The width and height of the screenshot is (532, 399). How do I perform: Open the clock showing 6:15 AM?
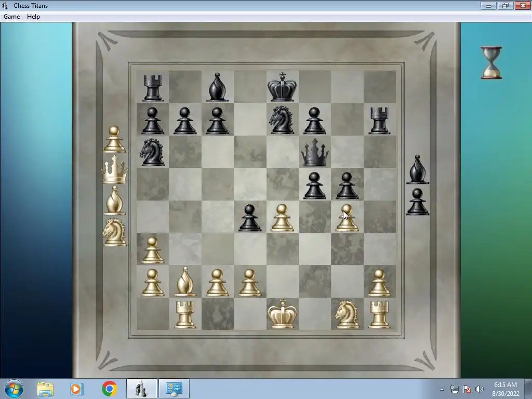(506, 389)
